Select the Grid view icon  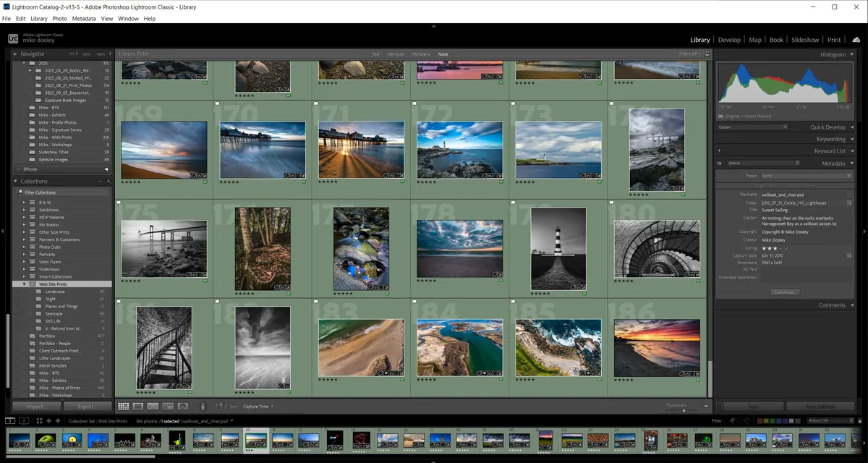point(124,406)
